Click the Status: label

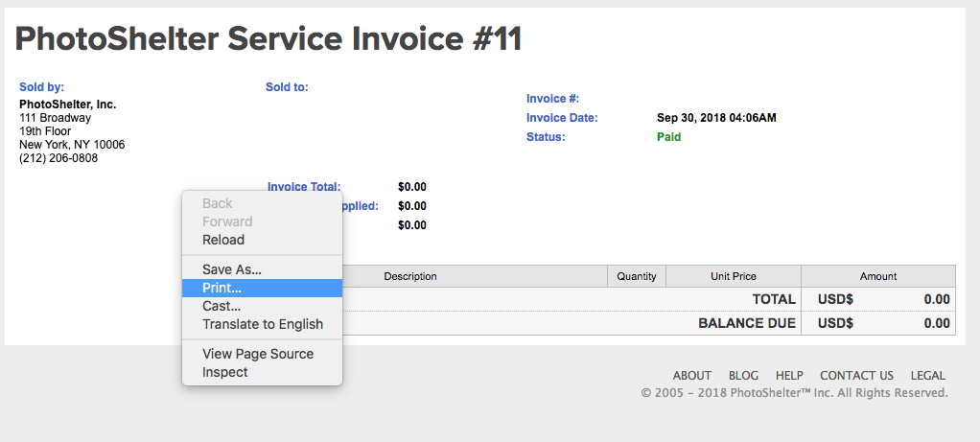pos(546,137)
